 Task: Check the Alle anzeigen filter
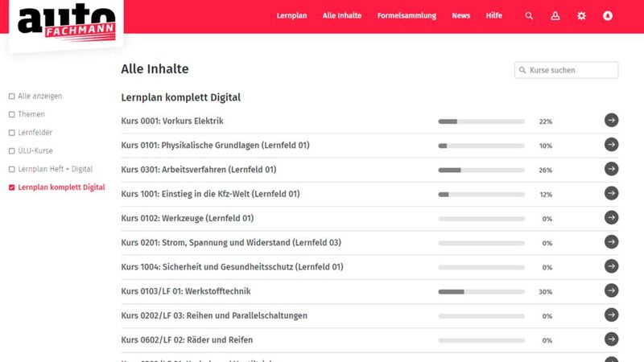click(x=11, y=96)
